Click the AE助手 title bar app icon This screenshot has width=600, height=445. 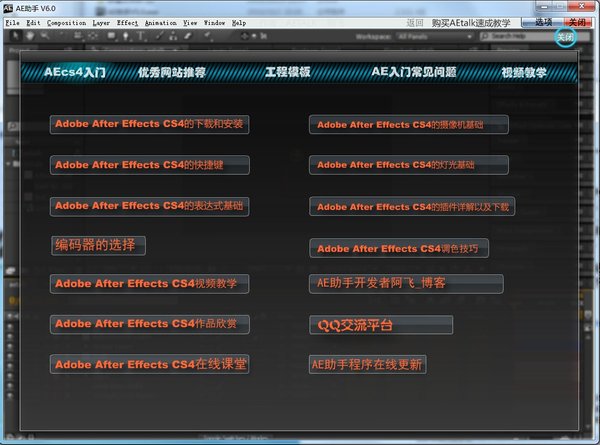pos(8,8)
